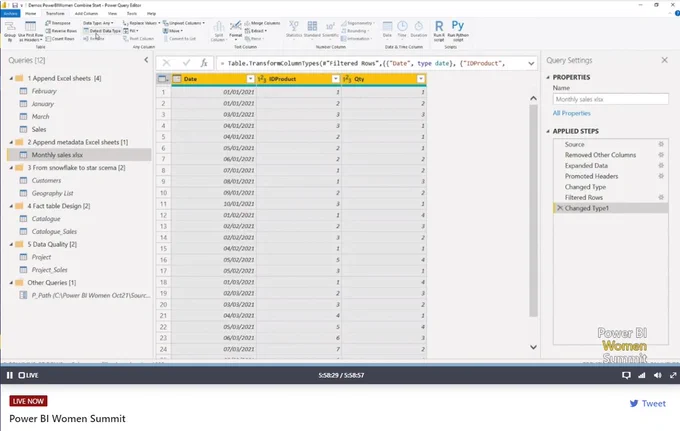Screen dimensions: 680x431
Task: Open the gear settings for the Source step
Action: click(x=661, y=144)
